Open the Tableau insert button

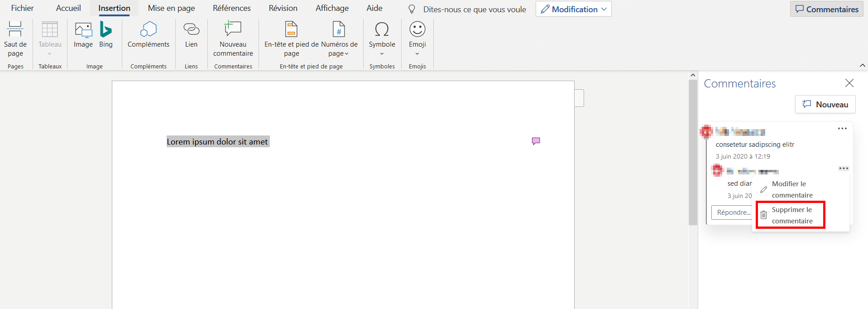click(50, 39)
